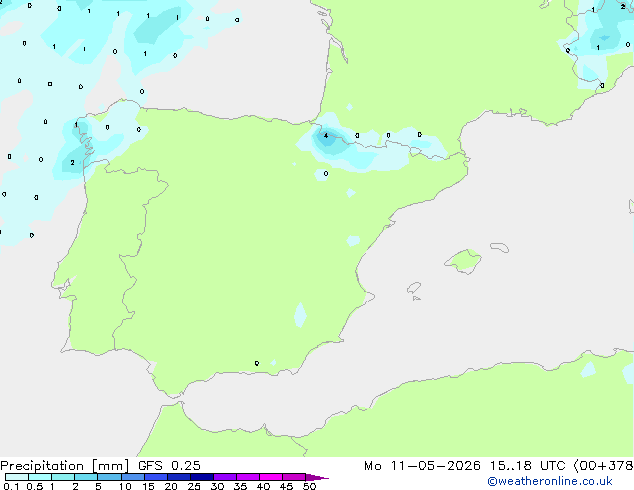Click the legend tick label '0.1'

(x=11, y=486)
